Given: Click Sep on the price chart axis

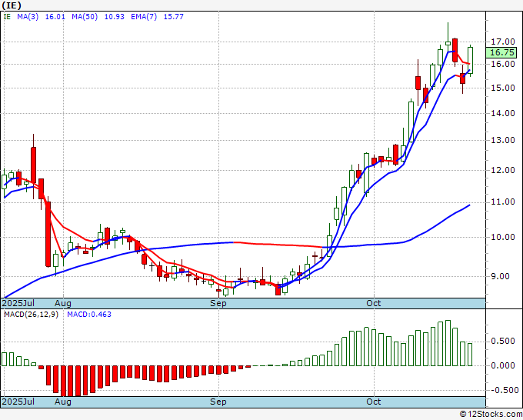Looking at the screenshot, I should coord(218,303).
